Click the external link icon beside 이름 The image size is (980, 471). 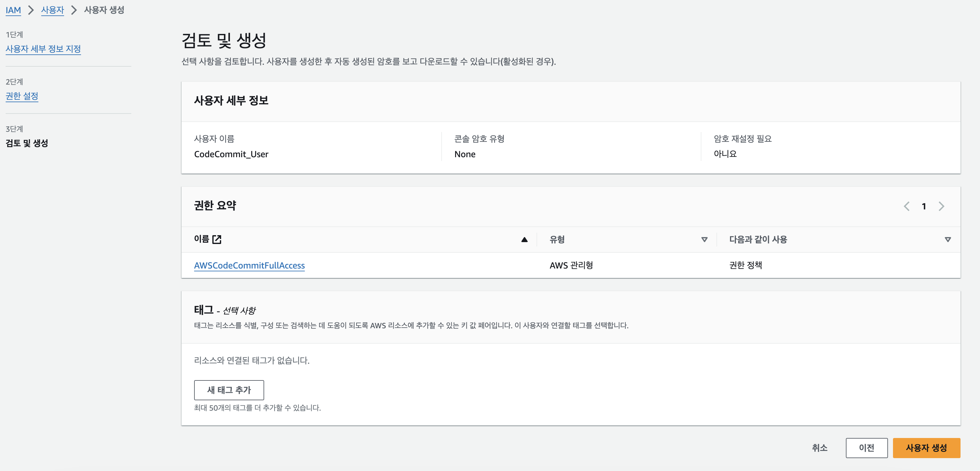217,239
